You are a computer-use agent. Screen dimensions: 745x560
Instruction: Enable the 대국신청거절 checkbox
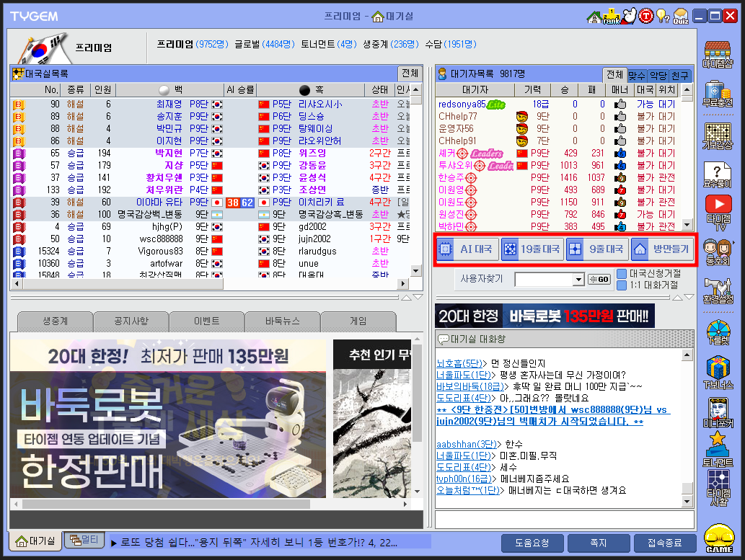pos(621,275)
